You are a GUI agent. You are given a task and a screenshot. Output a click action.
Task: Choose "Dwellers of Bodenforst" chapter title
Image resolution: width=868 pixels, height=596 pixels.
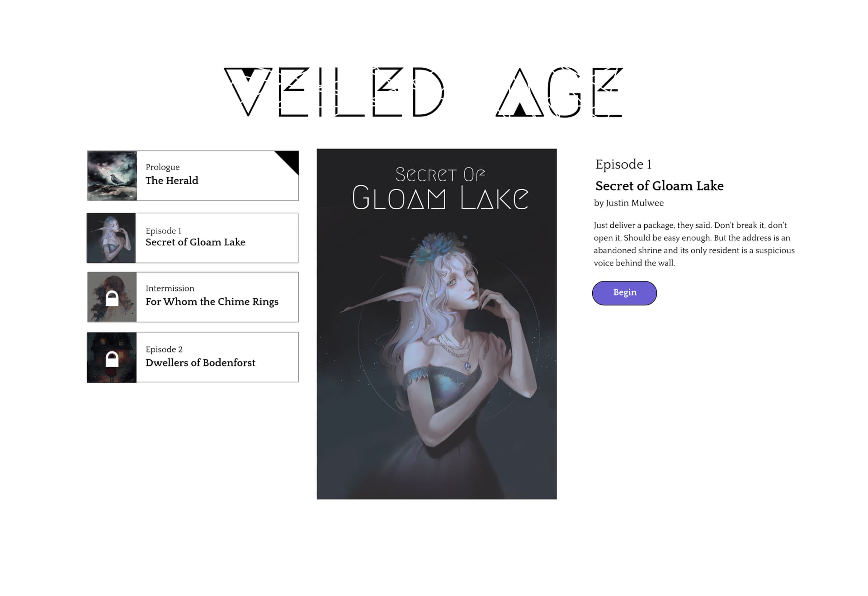point(200,363)
